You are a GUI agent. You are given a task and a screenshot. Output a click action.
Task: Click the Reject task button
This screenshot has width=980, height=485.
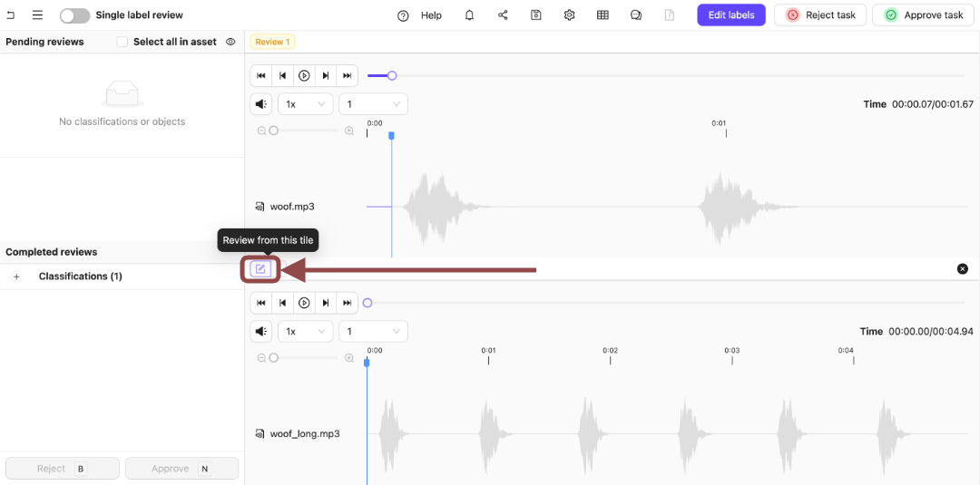pyautogui.click(x=820, y=15)
